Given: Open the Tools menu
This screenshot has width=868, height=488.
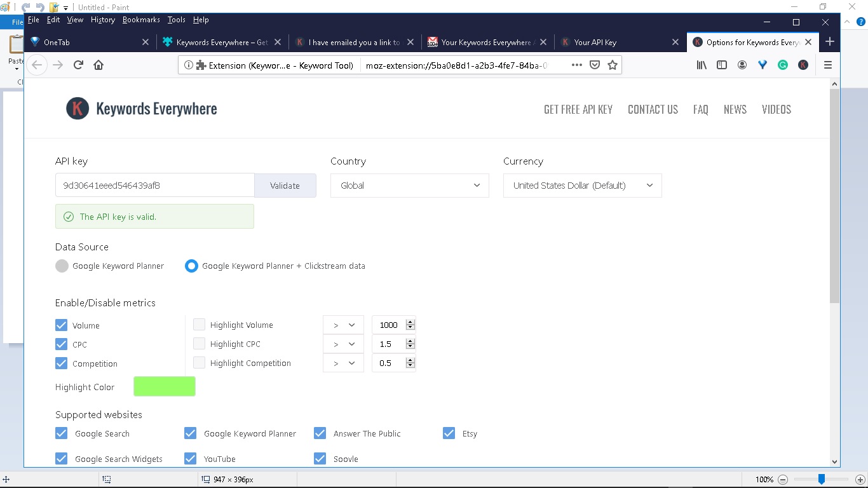Looking at the screenshot, I should point(177,20).
